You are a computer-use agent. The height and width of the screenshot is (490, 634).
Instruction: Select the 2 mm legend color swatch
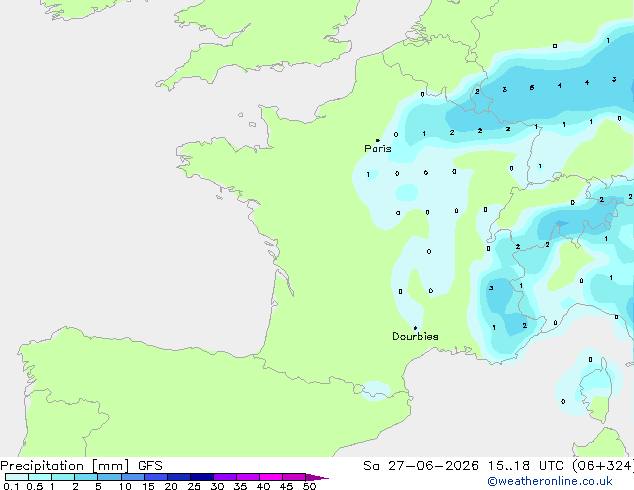click(x=86, y=477)
